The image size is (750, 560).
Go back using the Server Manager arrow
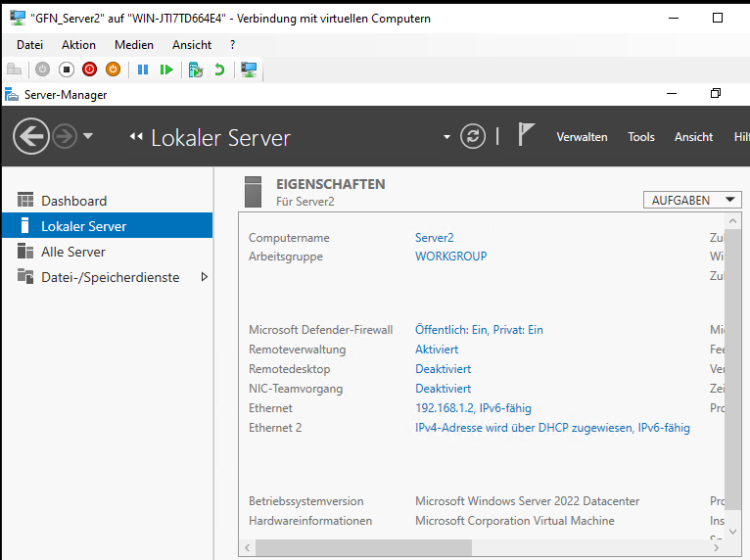pyautogui.click(x=31, y=136)
